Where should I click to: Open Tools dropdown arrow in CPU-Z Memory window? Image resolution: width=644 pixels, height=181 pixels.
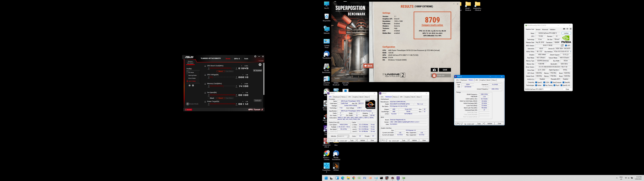pos(484,124)
